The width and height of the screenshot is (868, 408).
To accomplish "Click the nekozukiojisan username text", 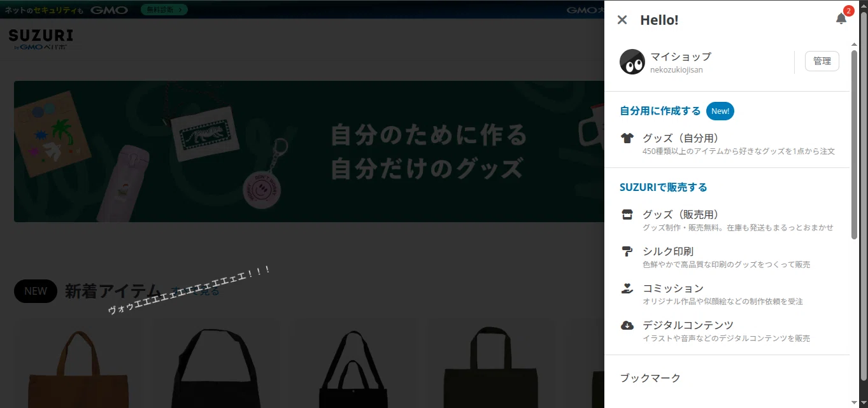I will point(676,70).
